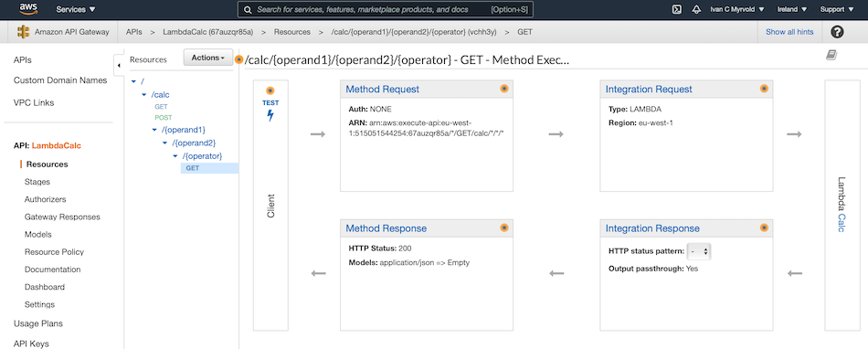Select the POST method under /calc
The image size is (868, 349).
(x=164, y=118)
